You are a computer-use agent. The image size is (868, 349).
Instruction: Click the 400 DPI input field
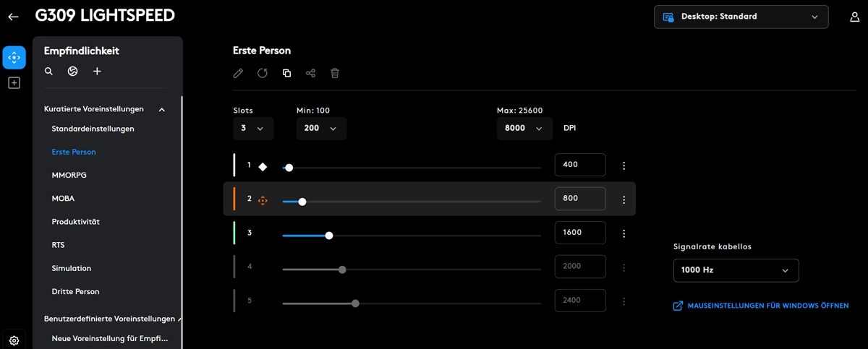[580, 165]
